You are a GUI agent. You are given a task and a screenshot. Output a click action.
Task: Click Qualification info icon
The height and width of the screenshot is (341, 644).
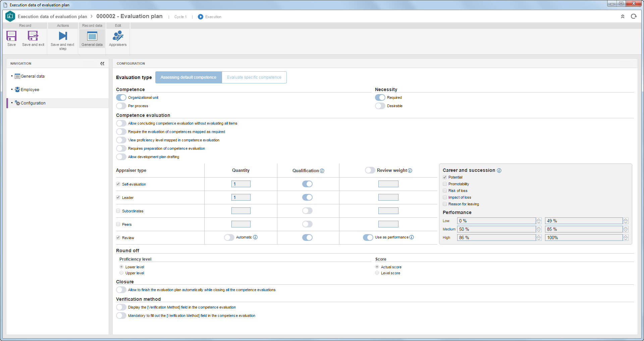point(322,171)
